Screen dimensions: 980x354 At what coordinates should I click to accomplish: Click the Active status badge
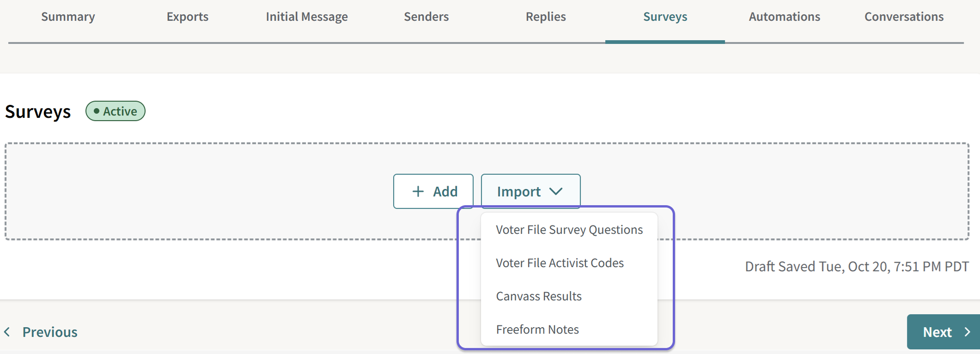click(116, 111)
